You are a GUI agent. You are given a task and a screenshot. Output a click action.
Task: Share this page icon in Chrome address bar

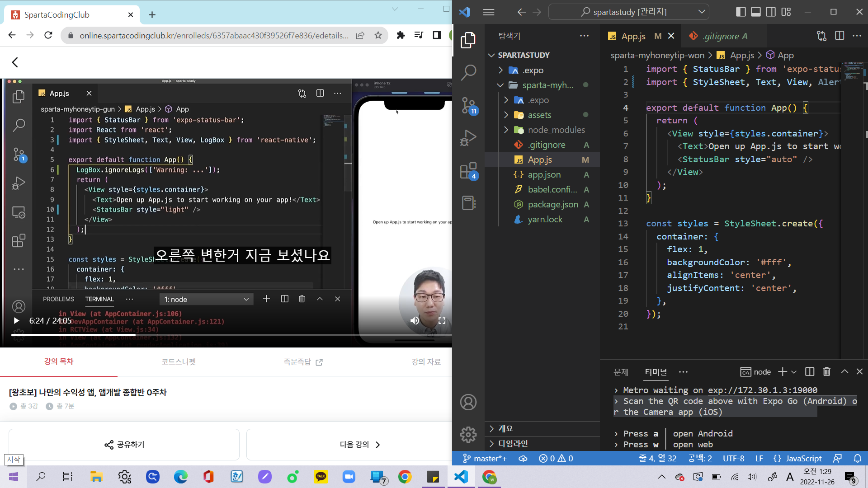pyautogui.click(x=360, y=35)
